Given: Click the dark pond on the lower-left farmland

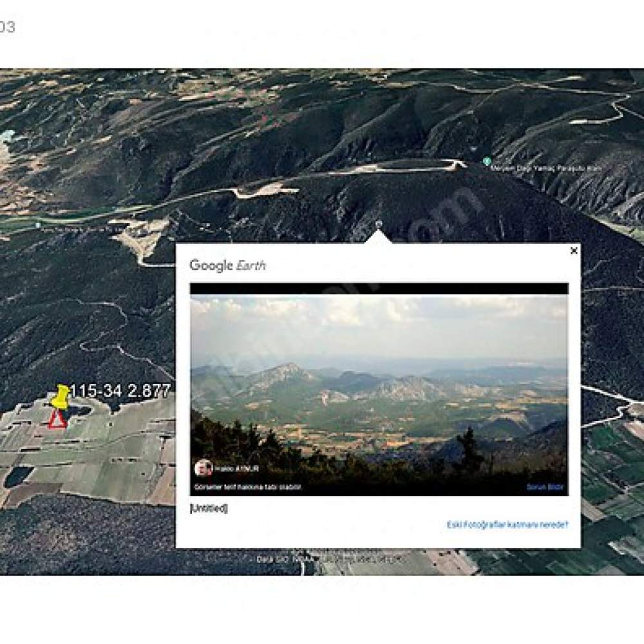Looking at the screenshot, I should [19, 477].
